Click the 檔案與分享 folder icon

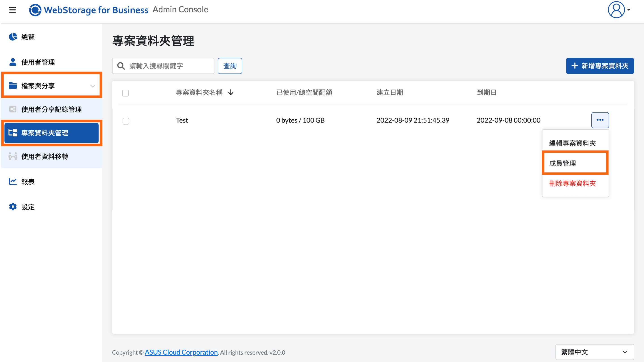point(13,86)
